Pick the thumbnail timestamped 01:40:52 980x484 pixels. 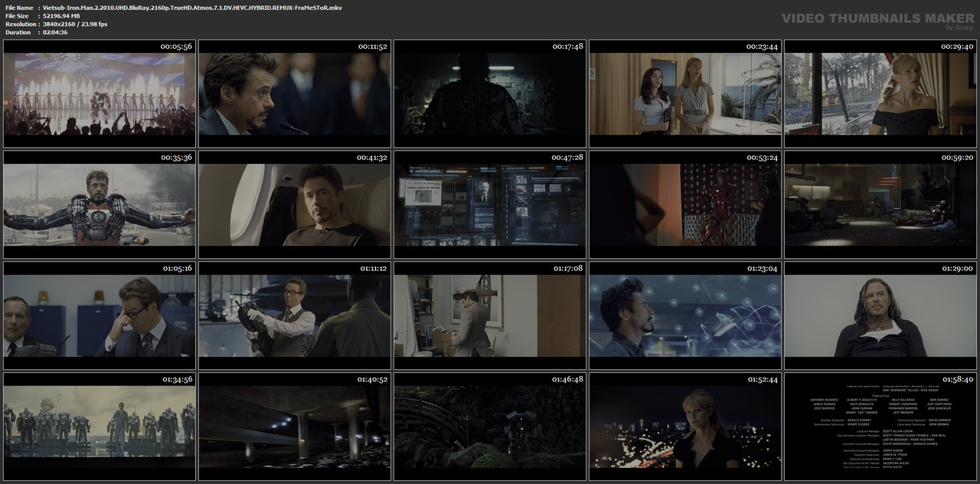(x=295, y=427)
